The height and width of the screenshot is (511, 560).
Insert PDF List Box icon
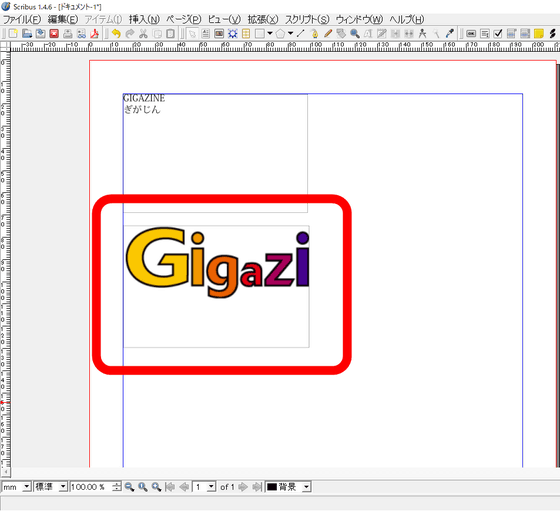[525, 34]
